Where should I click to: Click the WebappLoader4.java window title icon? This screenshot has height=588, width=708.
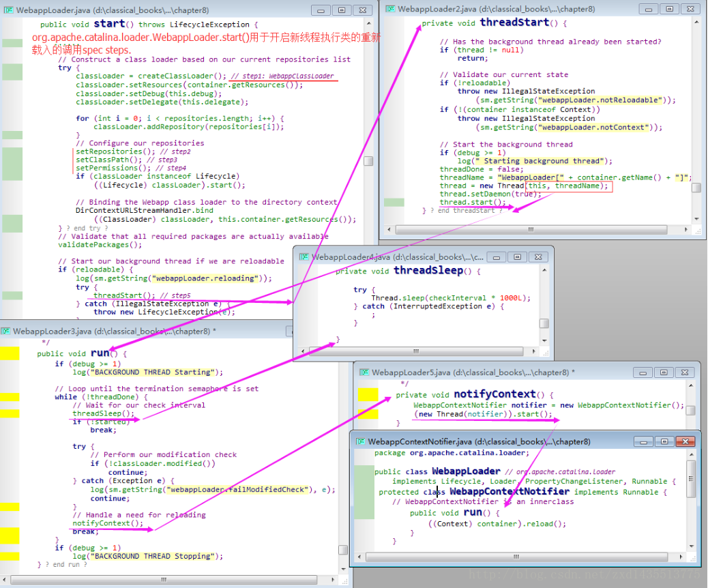pos(304,257)
